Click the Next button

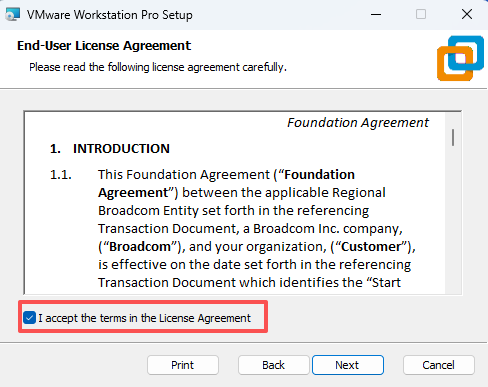(x=348, y=365)
